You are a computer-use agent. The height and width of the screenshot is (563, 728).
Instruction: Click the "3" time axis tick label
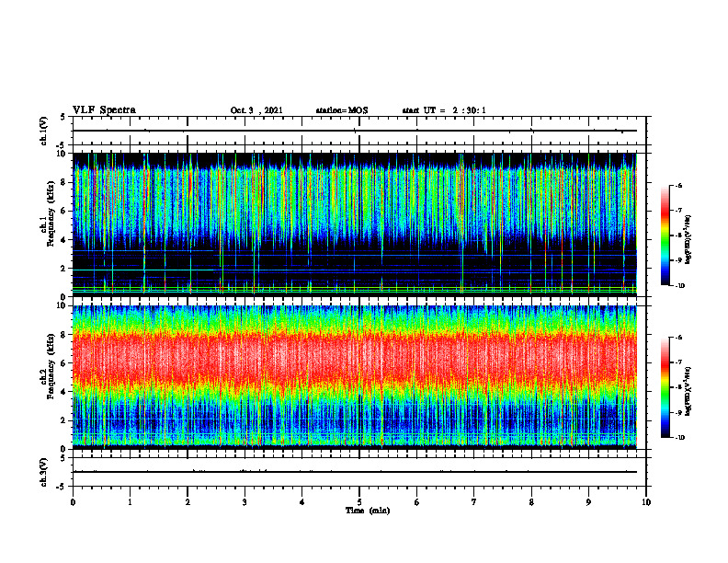click(245, 502)
